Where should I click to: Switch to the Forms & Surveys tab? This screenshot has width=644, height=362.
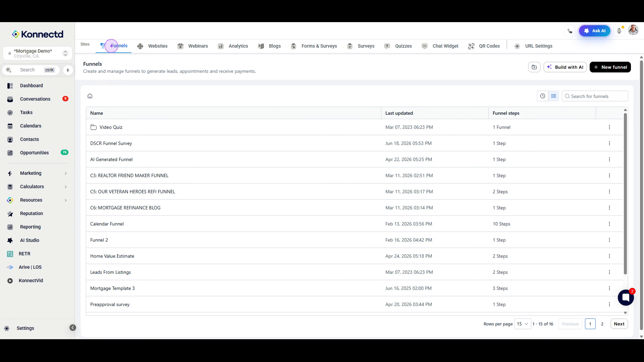coord(314,46)
